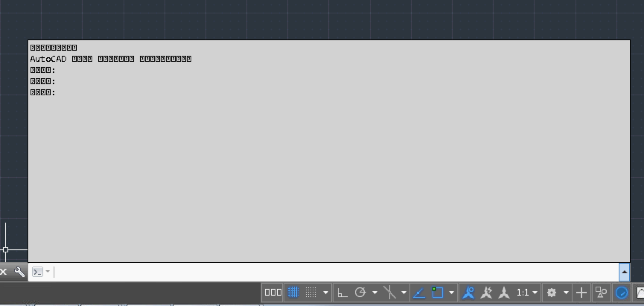
Task: Click the isolate objects shapes icon
Action: 601,293
